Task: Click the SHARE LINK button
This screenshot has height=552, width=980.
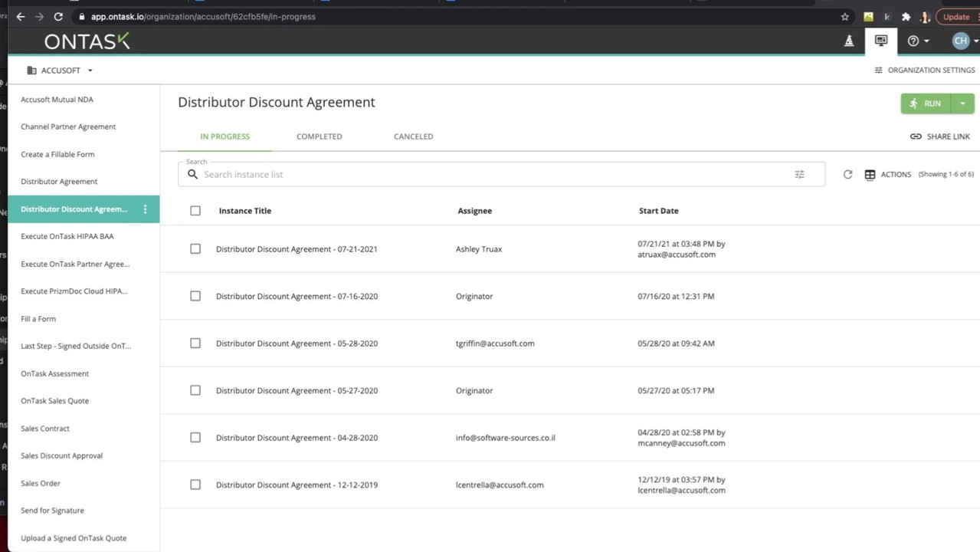Action: (x=940, y=136)
